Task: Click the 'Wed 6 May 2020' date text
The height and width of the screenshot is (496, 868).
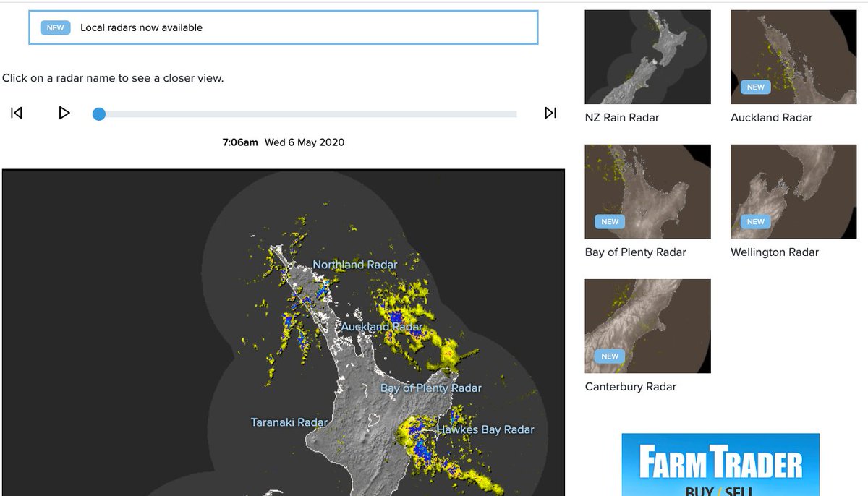Action: (305, 142)
